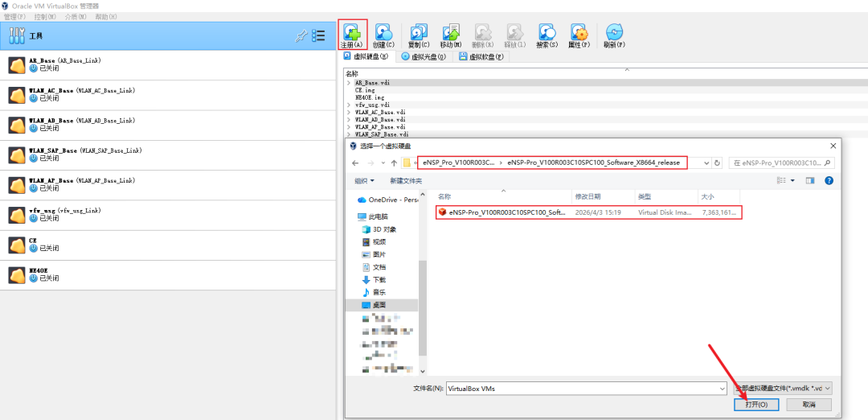Click the Back arrow in file dialog
This screenshot has height=420, width=868.
pos(355,163)
